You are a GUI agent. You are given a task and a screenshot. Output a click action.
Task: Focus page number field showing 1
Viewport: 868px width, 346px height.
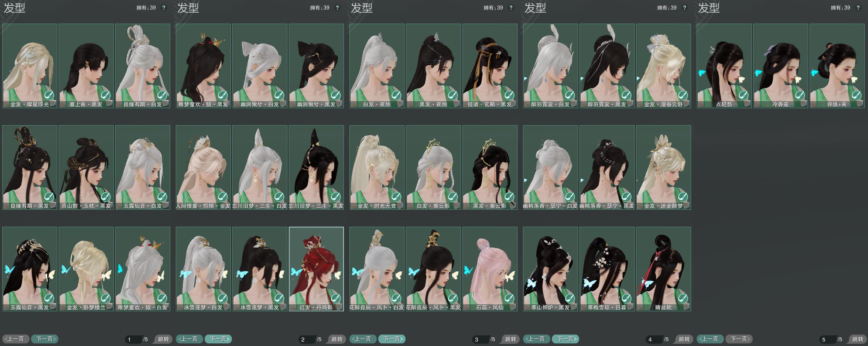point(134,339)
